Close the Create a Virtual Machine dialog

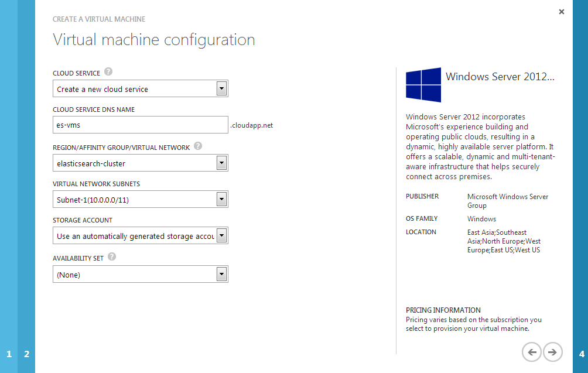coord(562,12)
